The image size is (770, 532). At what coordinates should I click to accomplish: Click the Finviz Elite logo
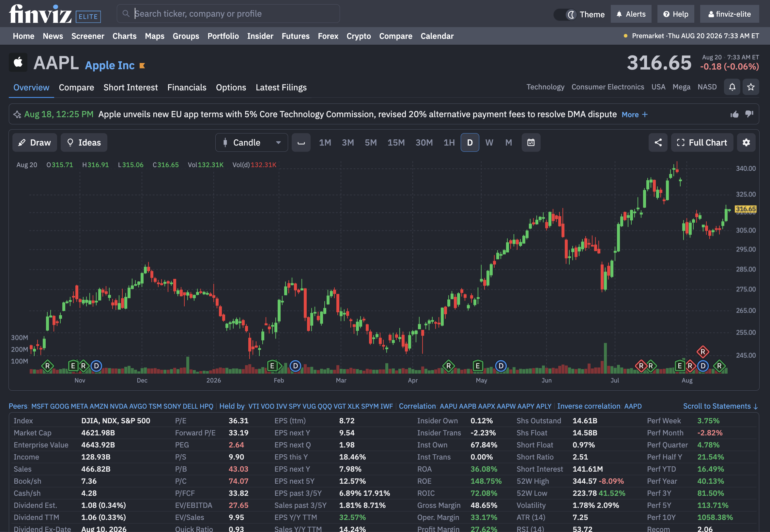tap(55, 14)
